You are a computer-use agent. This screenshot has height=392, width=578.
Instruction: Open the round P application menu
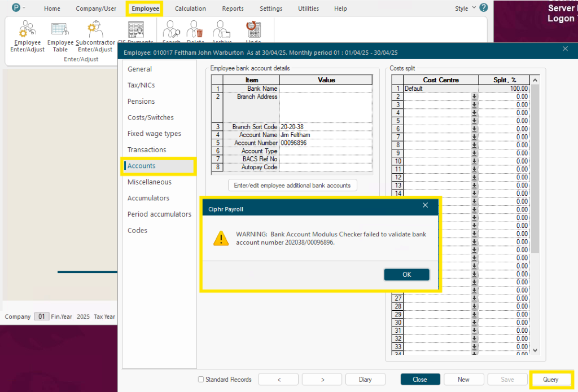coord(16,7)
